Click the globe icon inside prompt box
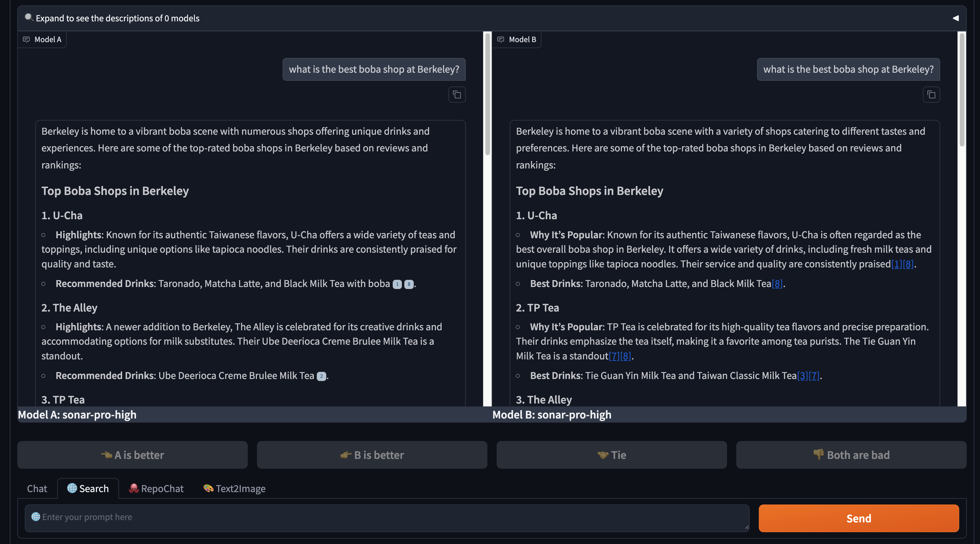This screenshot has height=544, width=980. (36, 517)
